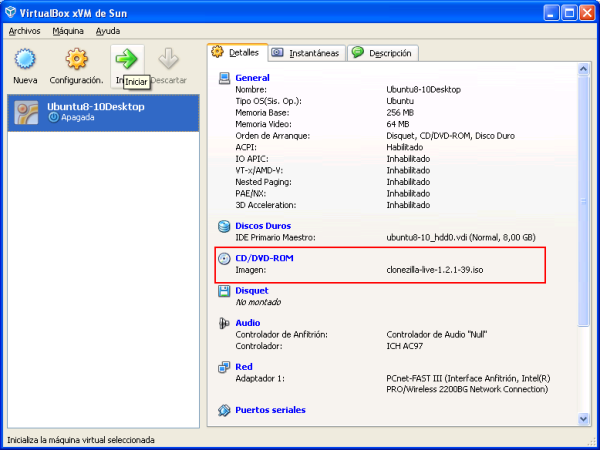Click the Discos Duros disk icon
Viewport: 600px width, 450px height.
pos(224,227)
